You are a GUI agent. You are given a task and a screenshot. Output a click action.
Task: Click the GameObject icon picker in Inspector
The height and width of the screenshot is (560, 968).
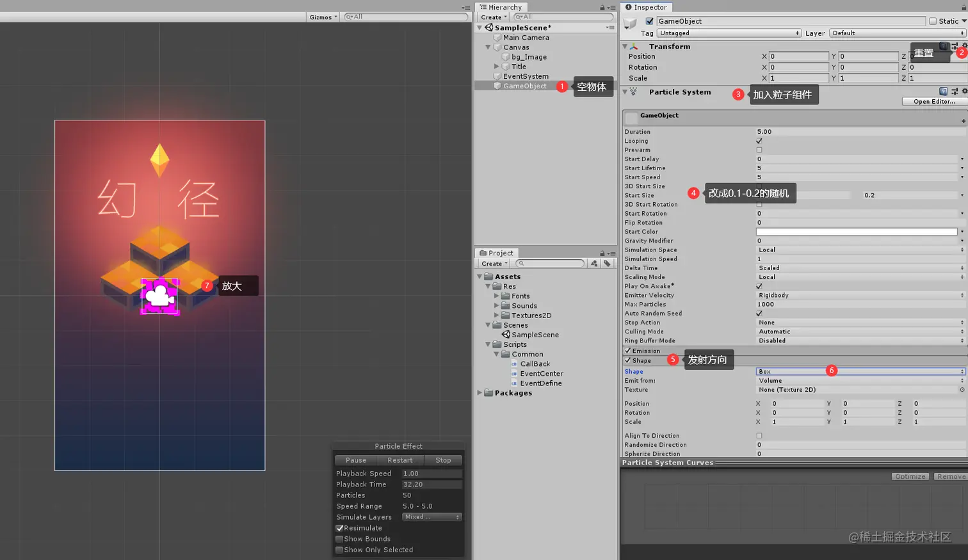(631, 23)
